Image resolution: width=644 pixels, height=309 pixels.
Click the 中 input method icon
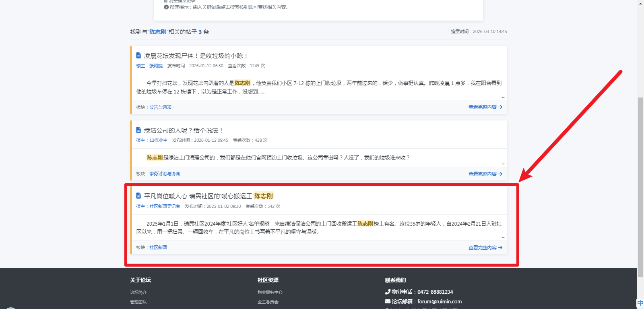point(640,303)
